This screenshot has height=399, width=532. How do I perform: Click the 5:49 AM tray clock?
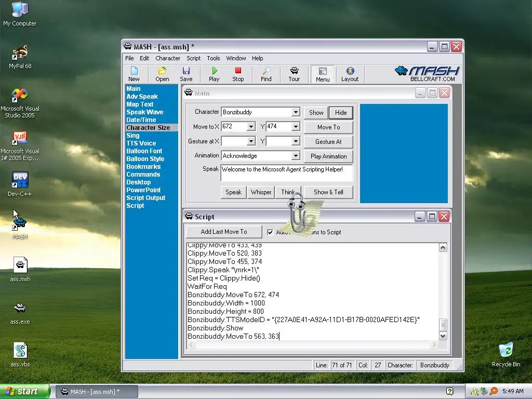tap(513, 391)
